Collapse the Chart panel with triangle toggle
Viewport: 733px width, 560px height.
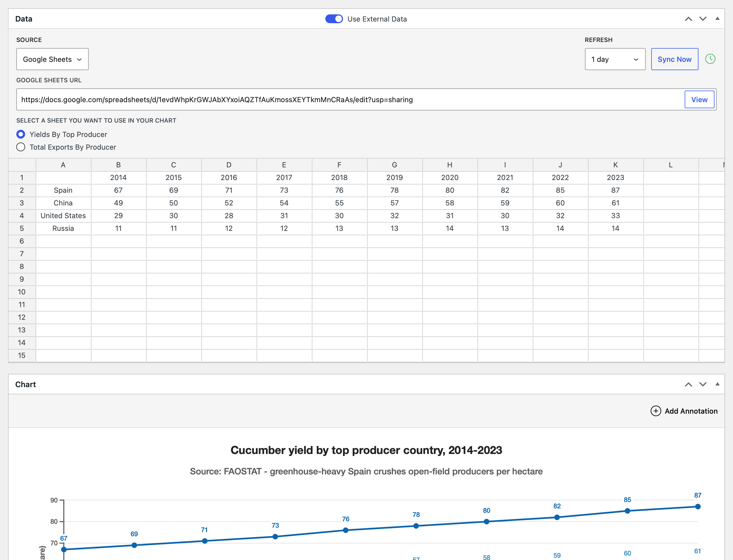coord(717,384)
